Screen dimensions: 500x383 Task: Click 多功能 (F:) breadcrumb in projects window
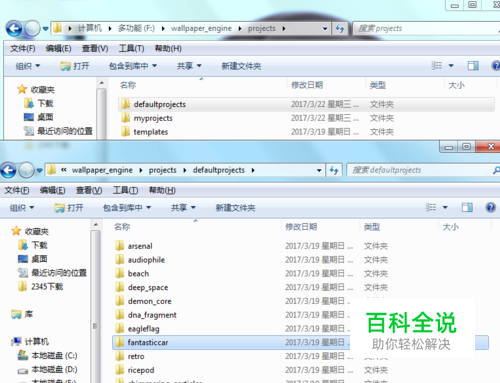(x=136, y=29)
